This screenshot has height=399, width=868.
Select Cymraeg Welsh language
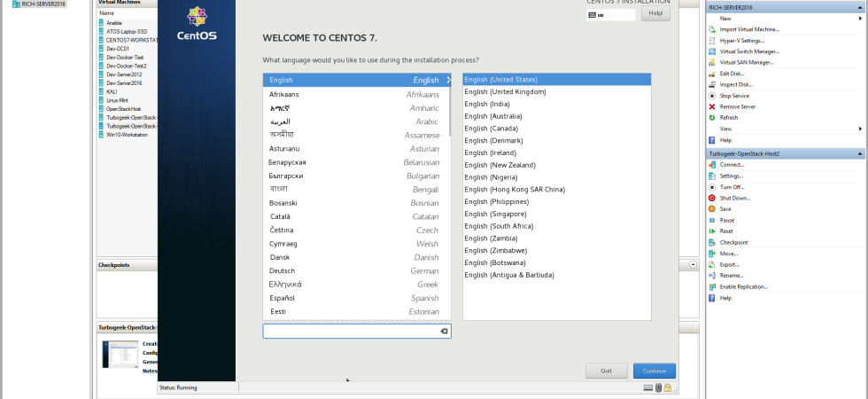point(357,243)
